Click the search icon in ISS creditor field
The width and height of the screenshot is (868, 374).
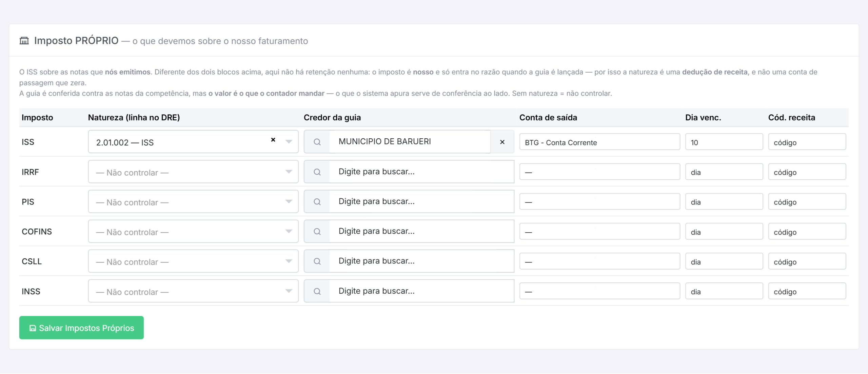(317, 142)
